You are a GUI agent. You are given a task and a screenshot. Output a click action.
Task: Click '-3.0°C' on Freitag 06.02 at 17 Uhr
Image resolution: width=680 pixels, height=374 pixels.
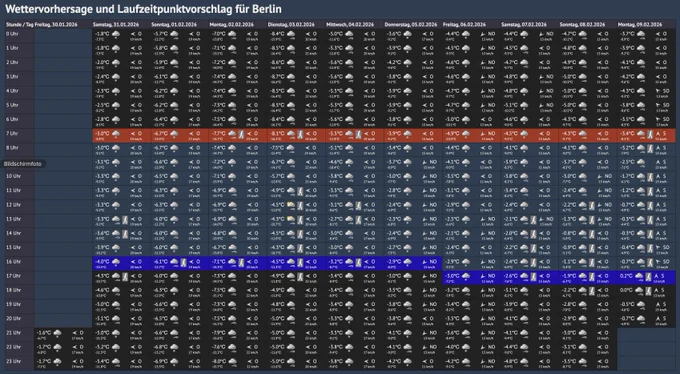point(452,276)
